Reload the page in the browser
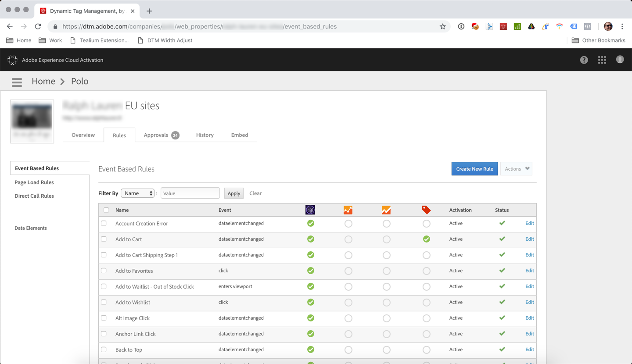 point(38,26)
